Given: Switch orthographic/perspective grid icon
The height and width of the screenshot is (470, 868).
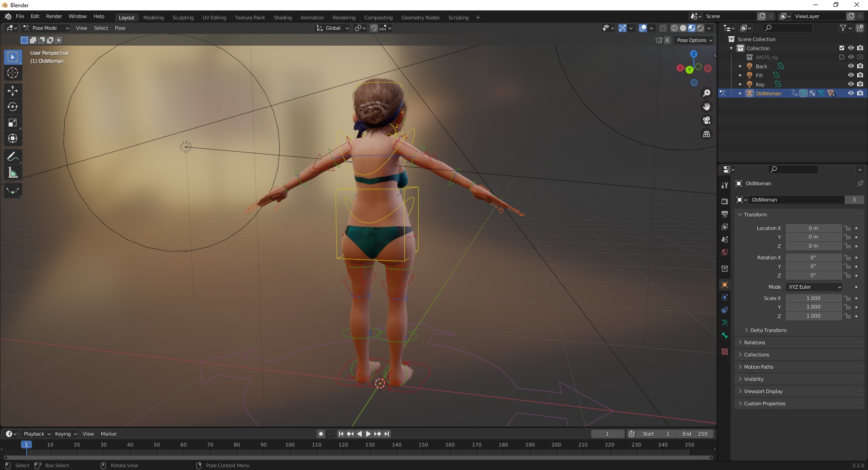Looking at the screenshot, I should click(707, 134).
